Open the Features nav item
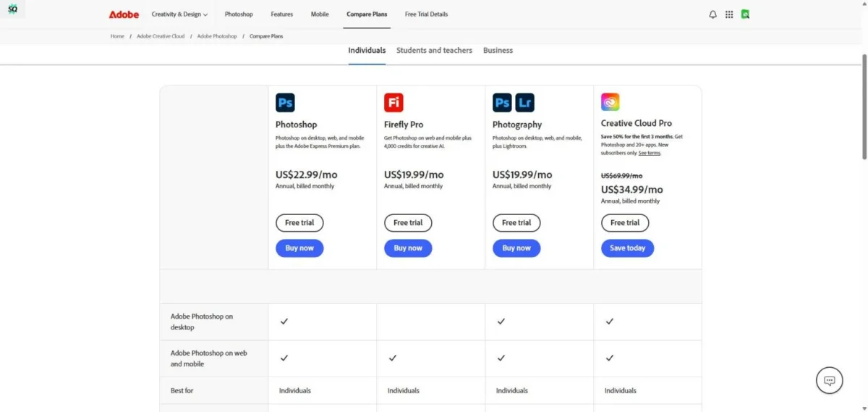 282,14
